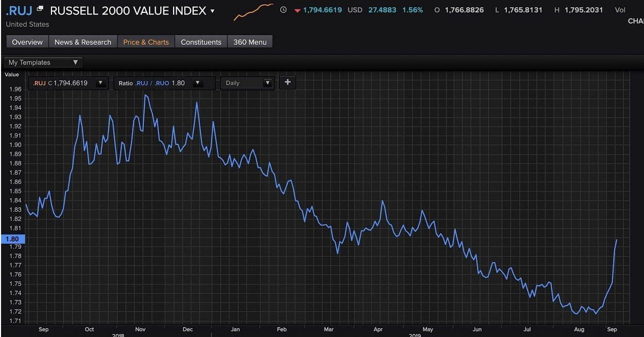Click the 1.56% percent change
This screenshot has height=337, width=644.
coord(413,10)
